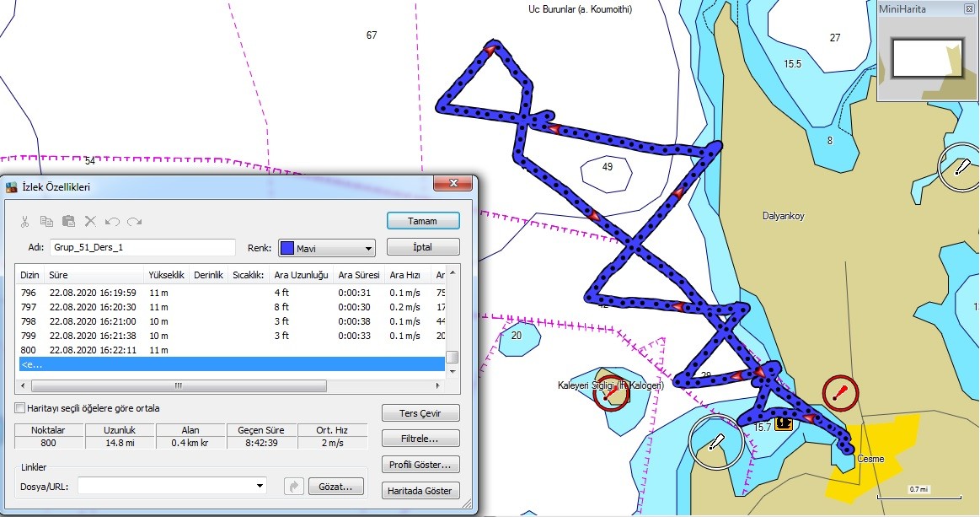Image resolution: width=980 pixels, height=517 pixels.
Task: Close the İzlek Özellikleri dialog
Action: tap(453, 183)
